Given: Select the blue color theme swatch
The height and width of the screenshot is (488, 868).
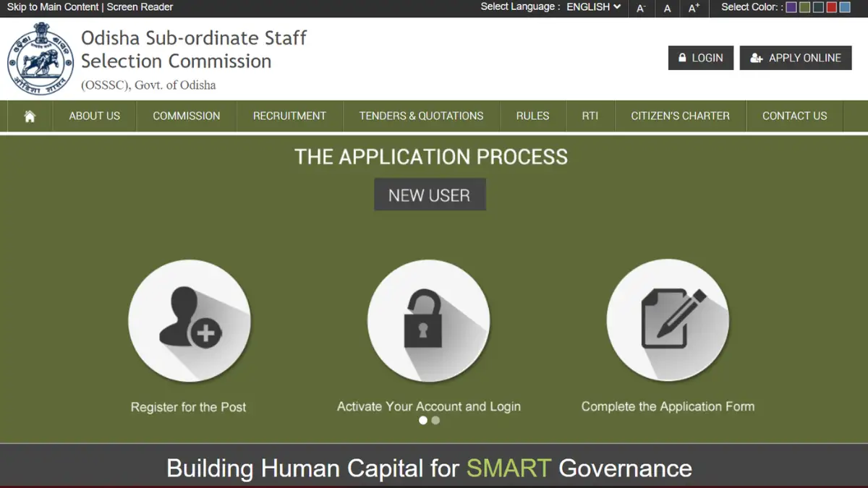Looking at the screenshot, I should pyautogui.click(x=845, y=7).
